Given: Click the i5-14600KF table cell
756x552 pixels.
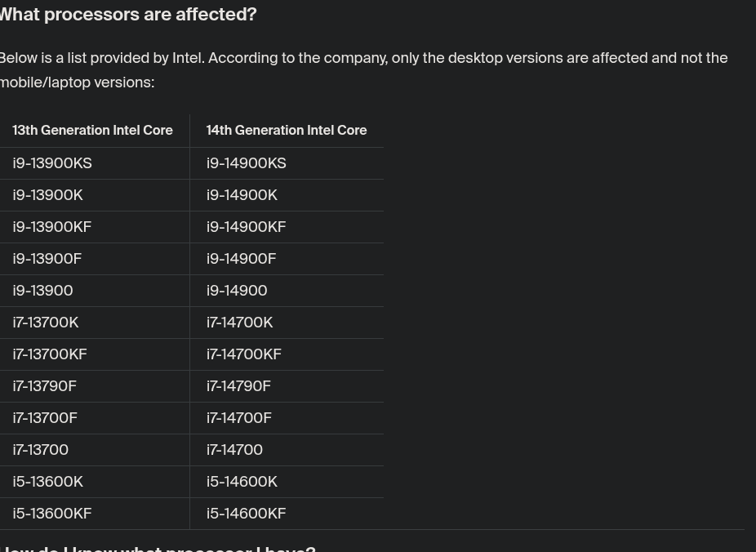Looking at the screenshot, I should tap(247, 514).
